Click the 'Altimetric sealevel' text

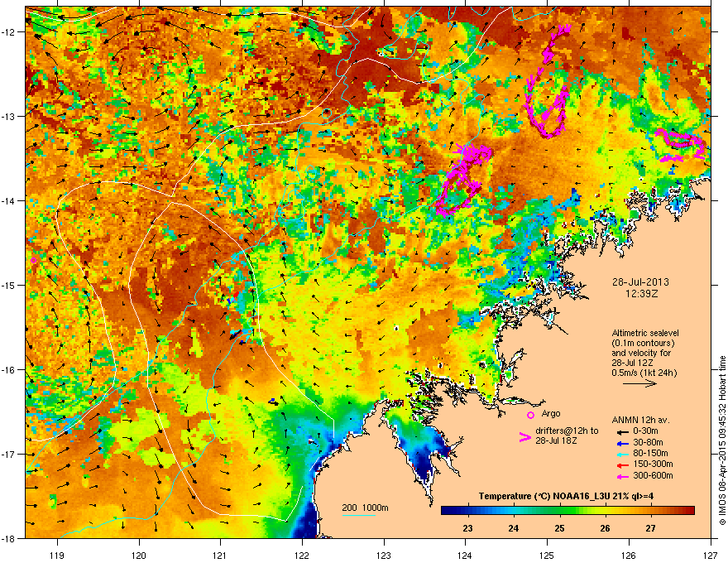pos(645,333)
